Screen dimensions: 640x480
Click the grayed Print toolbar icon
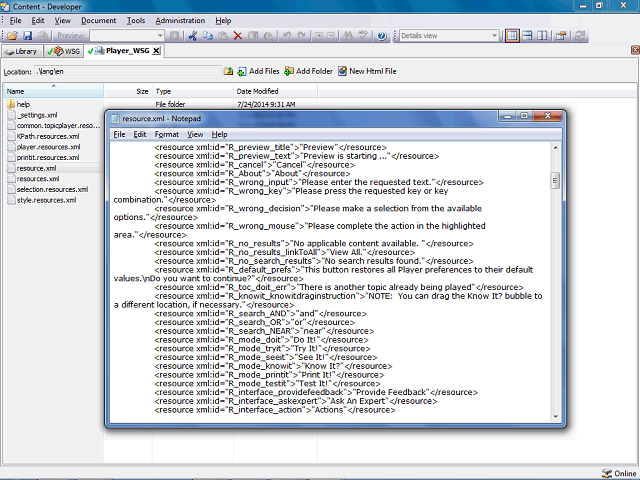(x=42, y=36)
